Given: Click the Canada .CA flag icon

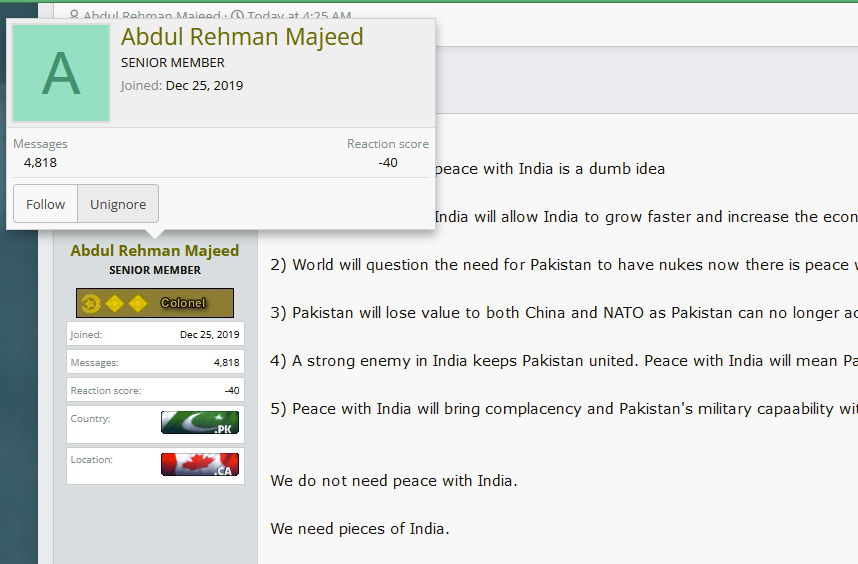Looking at the screenshot, I should point(200,464).
